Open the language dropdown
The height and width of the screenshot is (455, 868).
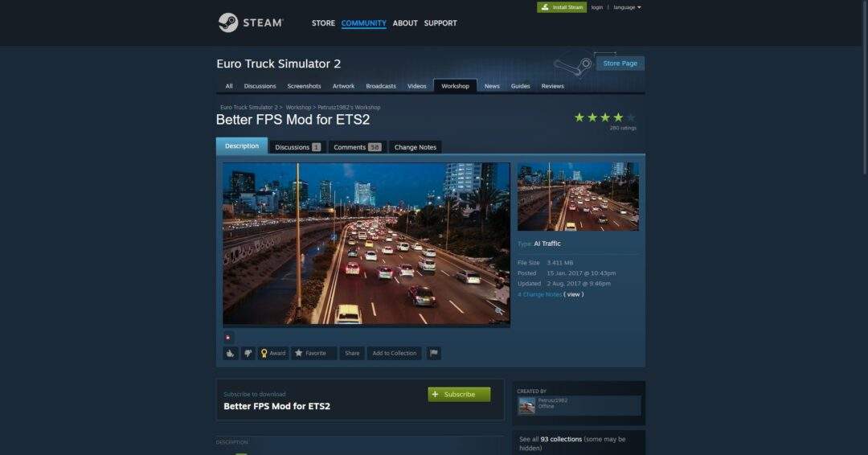[x=627, y=7]
